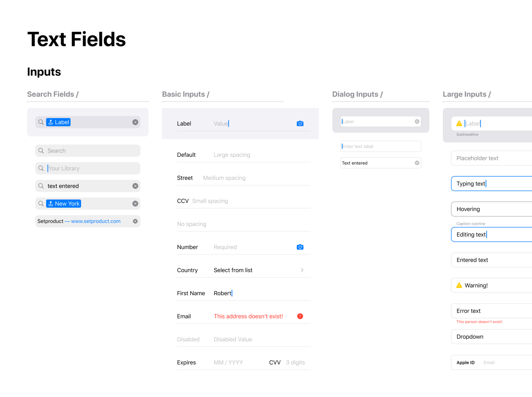This screenshot has width=532, height=397.
Task: Click magnifier icon in Search field
Action: 41,151
